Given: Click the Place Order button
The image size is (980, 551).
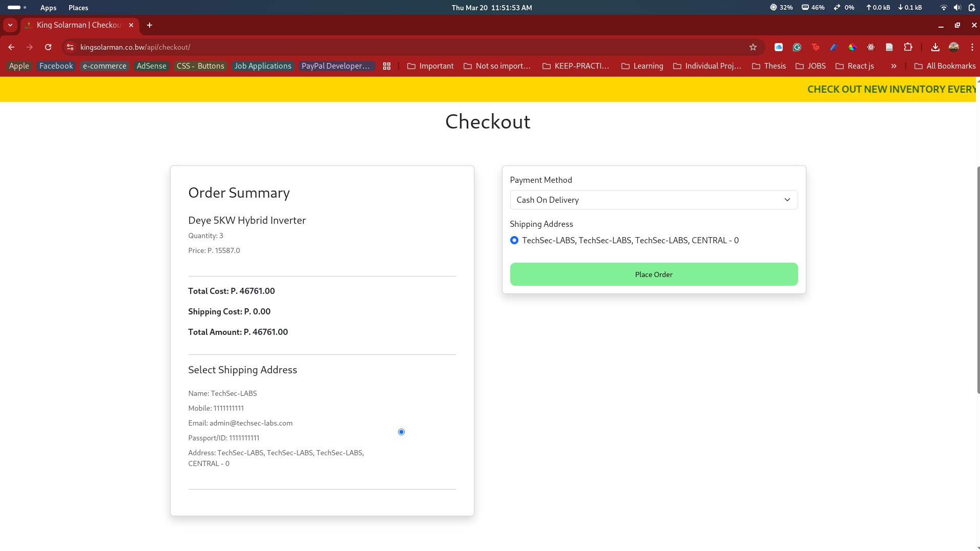Looking at the screenshot, I should (x=654, y=274).
